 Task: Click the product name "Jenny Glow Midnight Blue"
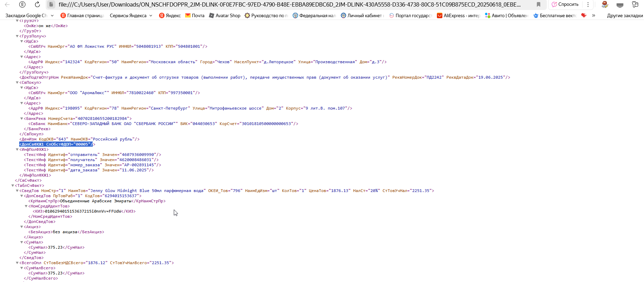point(120,191)
